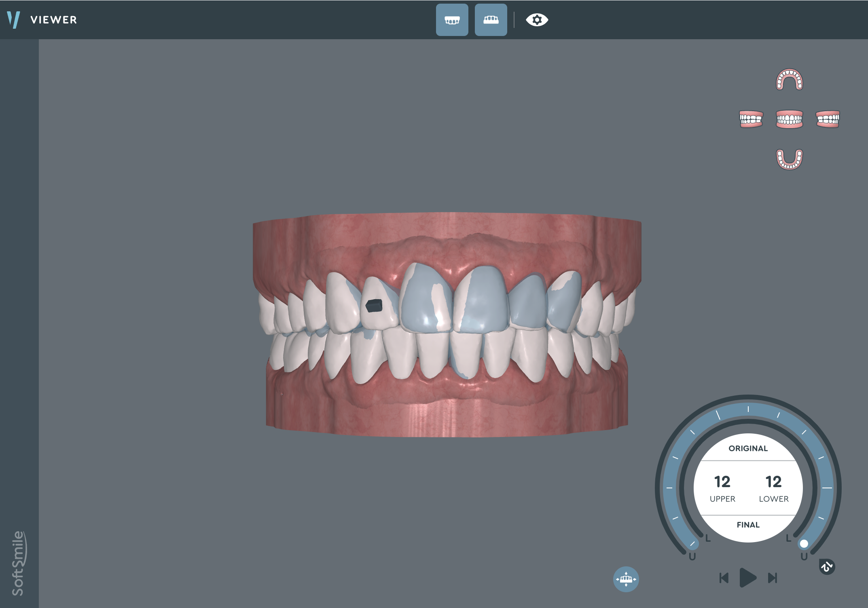
Task: Jump to ORIGINAL stage
Action: pos(748,448)
